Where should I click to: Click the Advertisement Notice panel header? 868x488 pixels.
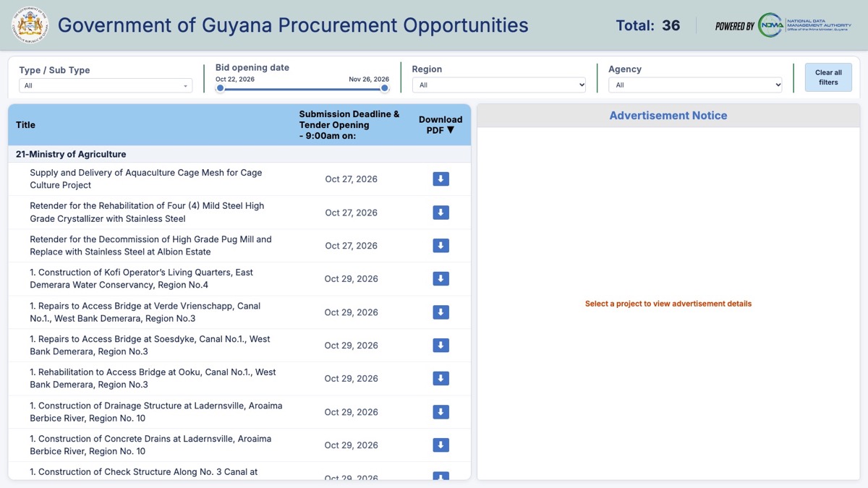[x=668, y=116]
